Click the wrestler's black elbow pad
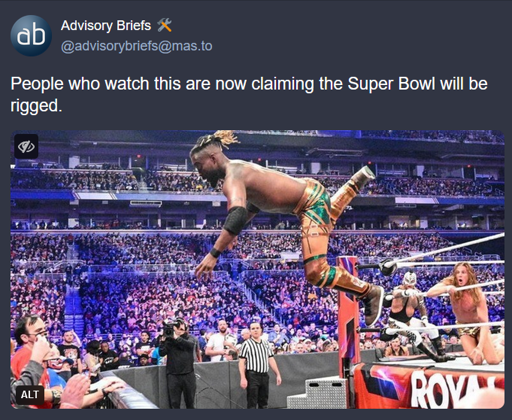Viewport: 512px width, 420px height. click(236, 220)
